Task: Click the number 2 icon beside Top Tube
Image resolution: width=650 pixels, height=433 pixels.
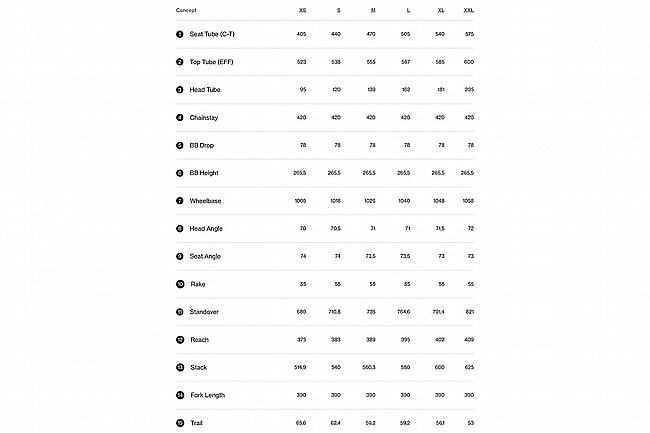Action: [179, 62]
